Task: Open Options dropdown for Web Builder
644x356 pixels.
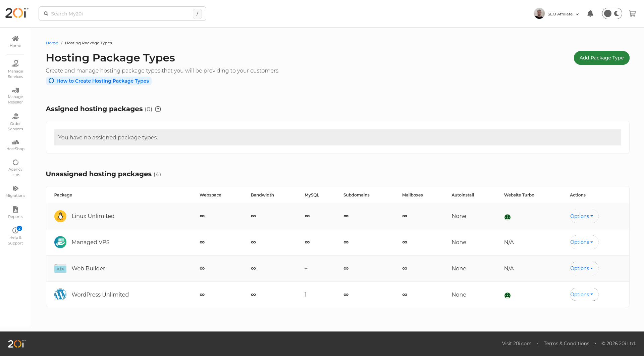Action: pos(584,268)
